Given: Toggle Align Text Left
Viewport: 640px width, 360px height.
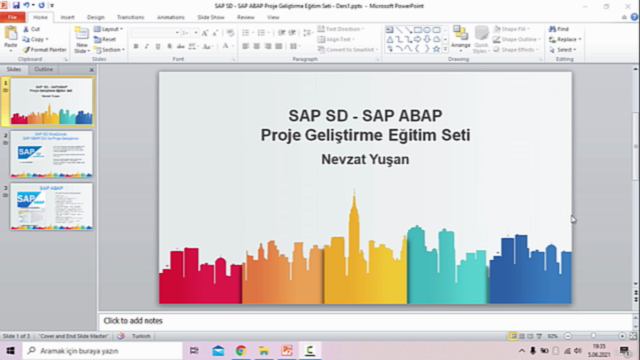Looking at the screenshot, I should pos(245,47).
